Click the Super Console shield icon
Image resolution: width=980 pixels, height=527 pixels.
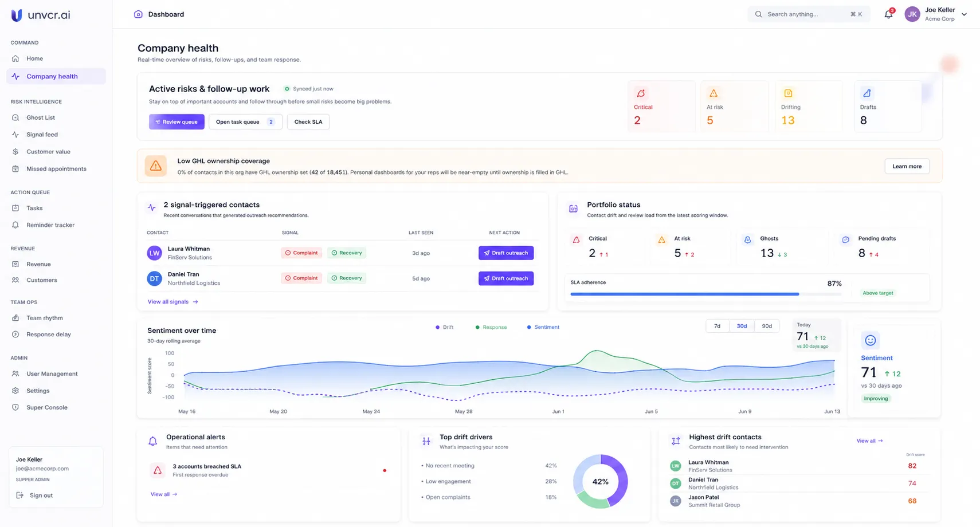15,408
